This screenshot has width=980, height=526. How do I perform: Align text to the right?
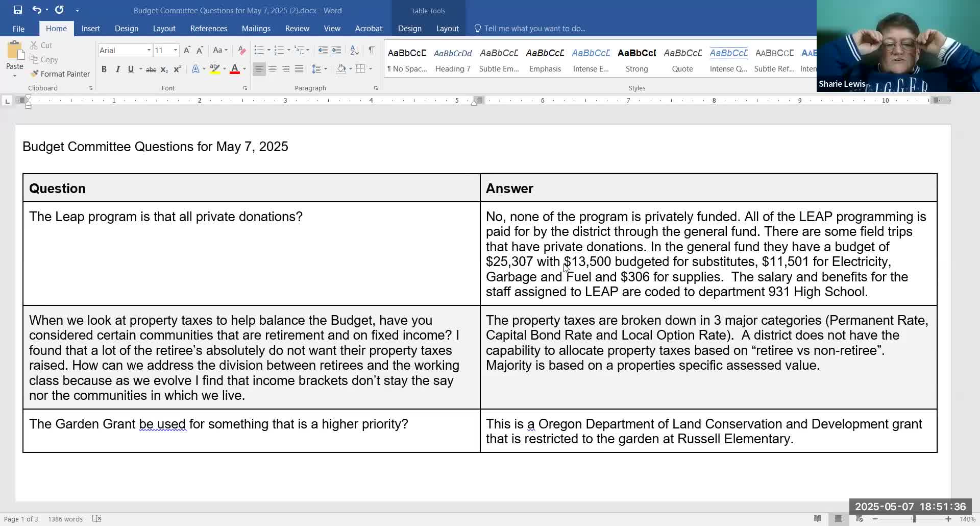(286, 69)
